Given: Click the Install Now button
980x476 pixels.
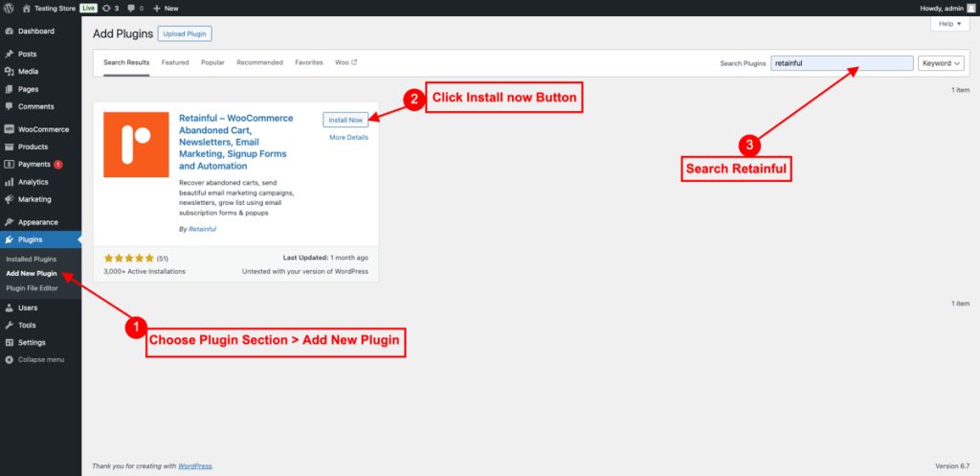Looking at the screenshot, I should tap(345, 120).
